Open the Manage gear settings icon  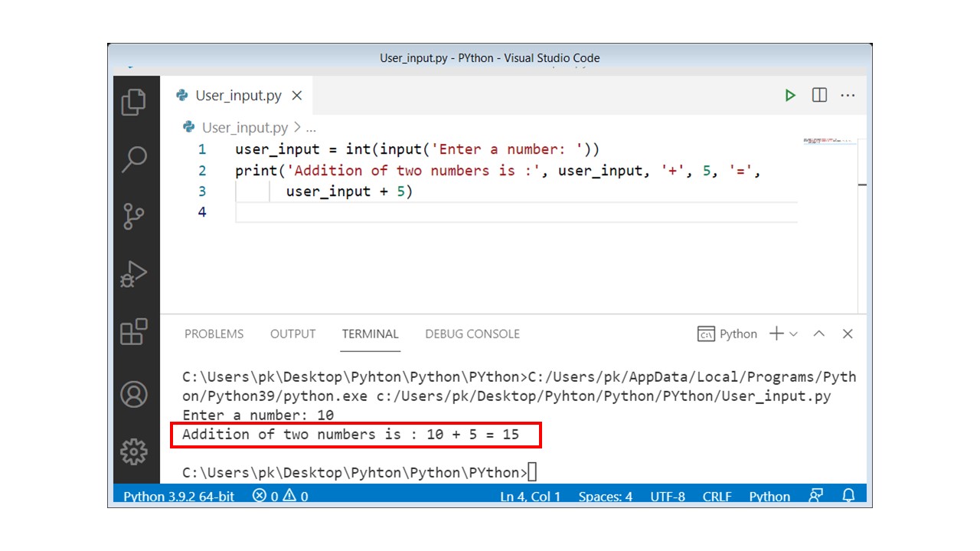pyautogui.click(x=134, y=452)
